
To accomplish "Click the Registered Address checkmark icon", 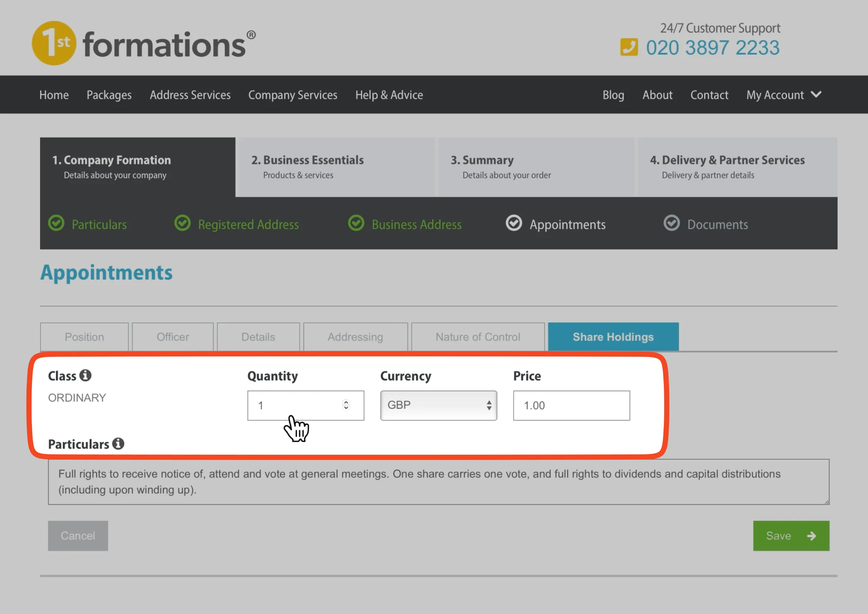I will click(182, 223).
